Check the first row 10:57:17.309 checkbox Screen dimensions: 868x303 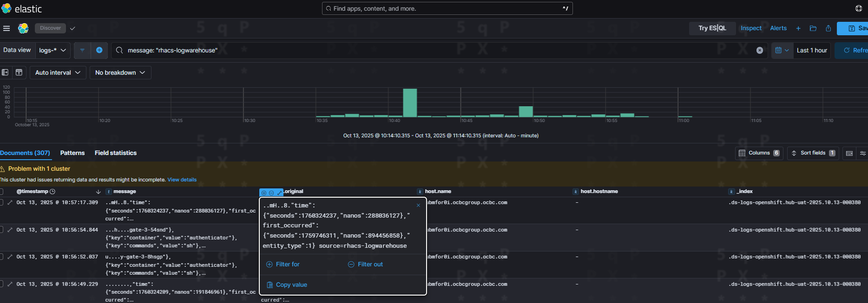point(1,203)
